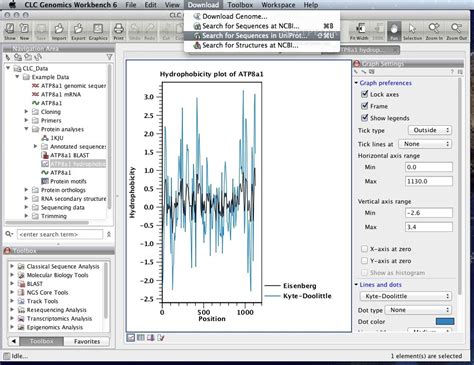
Task: Switch to the Toolbox bottom tab
Action: coord(41,341)
